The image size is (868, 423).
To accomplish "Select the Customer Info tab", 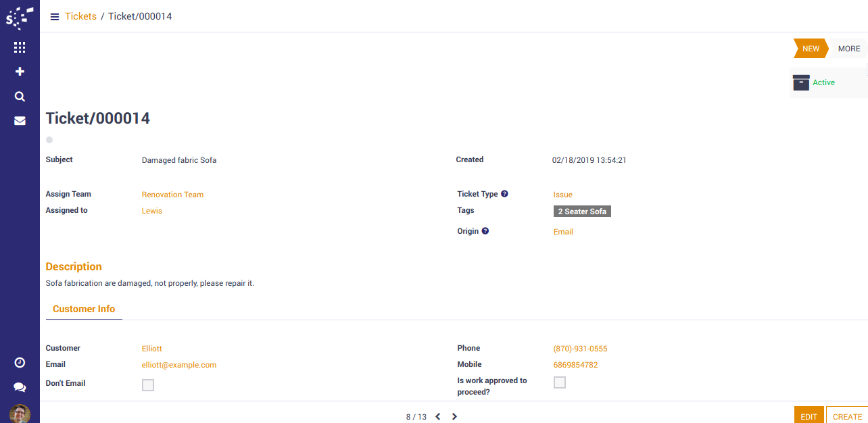I will (84, 309).
